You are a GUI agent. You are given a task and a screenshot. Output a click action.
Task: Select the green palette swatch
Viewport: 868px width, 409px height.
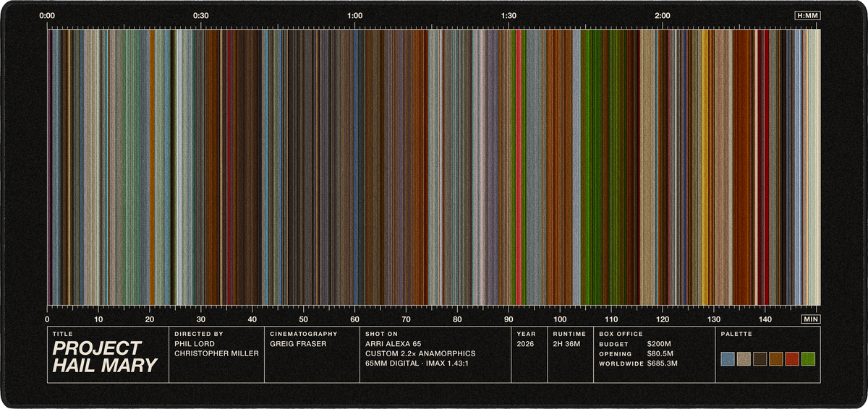[x=809, y=358]
